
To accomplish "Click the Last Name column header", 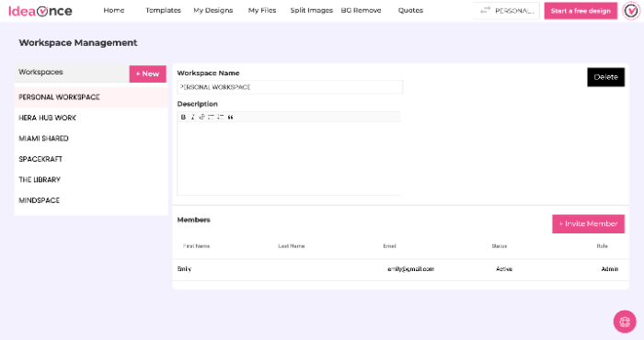I will (x=292, y=246).
